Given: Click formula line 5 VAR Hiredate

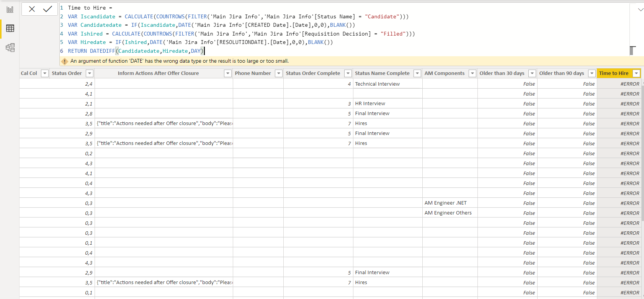Looking at the screenshot, I should click(200, 42).
